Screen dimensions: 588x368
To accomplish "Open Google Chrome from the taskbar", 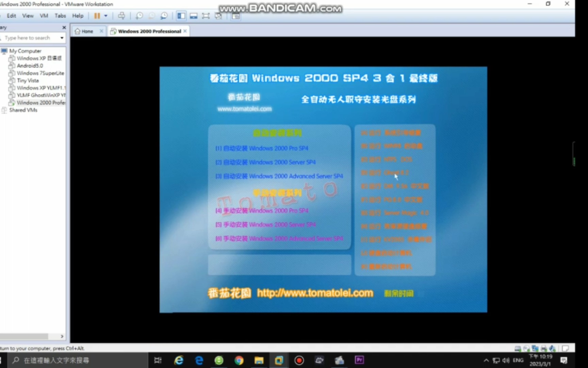I will click(239, 360).
